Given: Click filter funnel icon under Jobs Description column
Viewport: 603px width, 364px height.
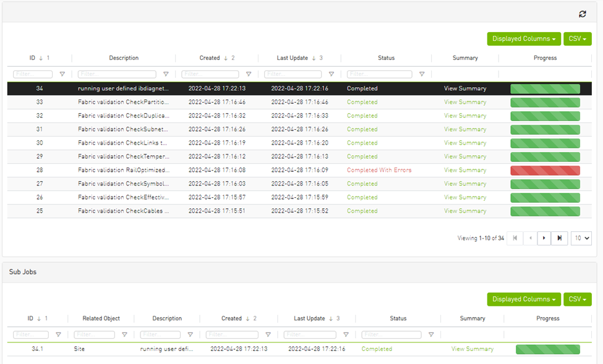Looking at the screenshot, I should coord(166,74).
